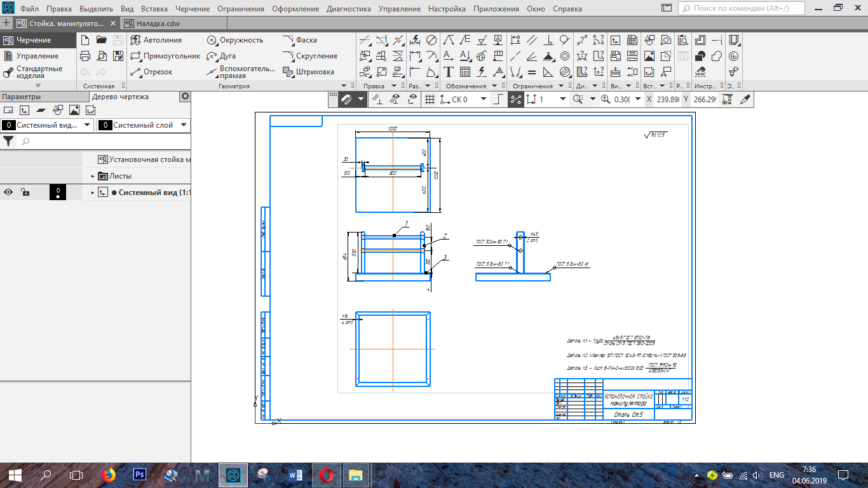This screenshot has height=488, width=868.
Task: Open drawing tree settings gear
Action: click(185, 97)
